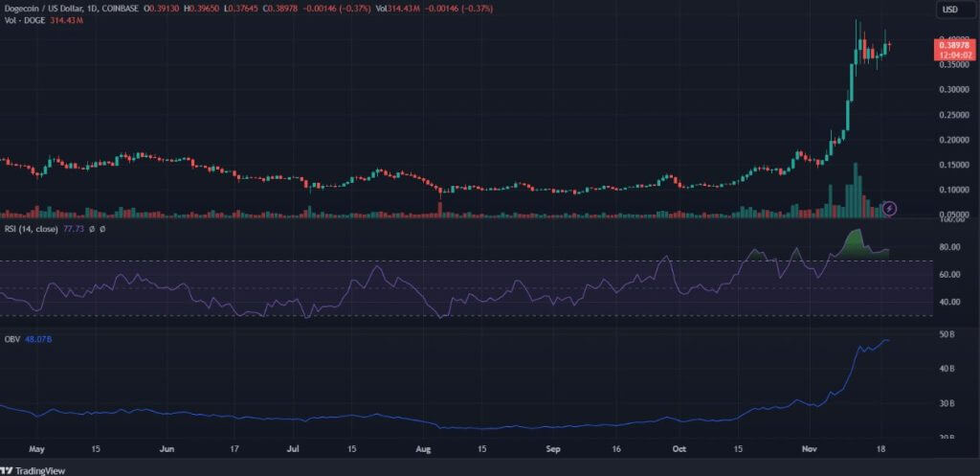Click the 12:04:02 bar countdown label
Screen dimensions: 980x476
(954, 55)
